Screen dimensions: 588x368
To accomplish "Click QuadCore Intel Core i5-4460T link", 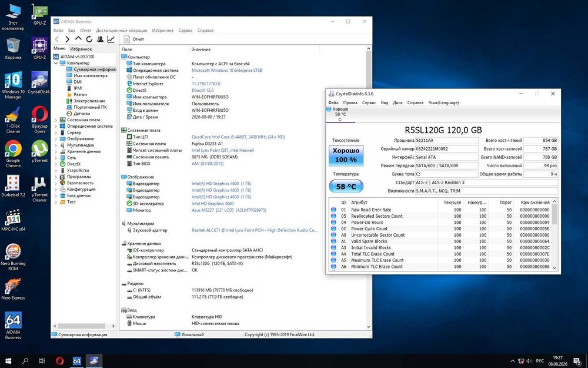I will tap(238, 137).
